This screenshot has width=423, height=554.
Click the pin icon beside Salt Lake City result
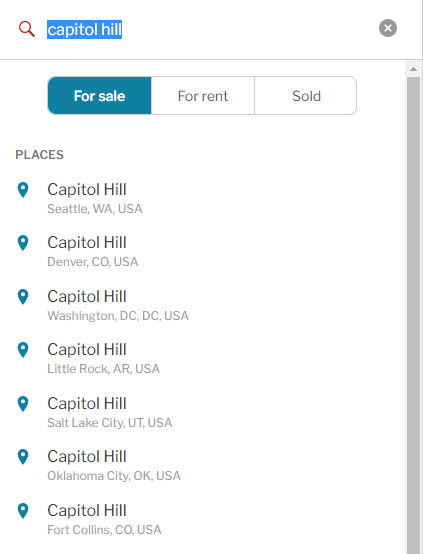(23, 404)
